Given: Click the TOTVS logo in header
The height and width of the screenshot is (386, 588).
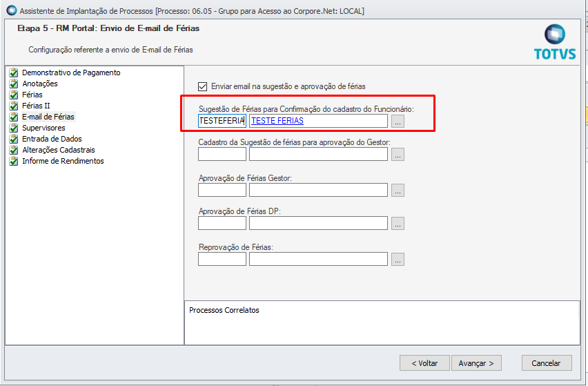Looking at the screenshot, I should 555,42.
